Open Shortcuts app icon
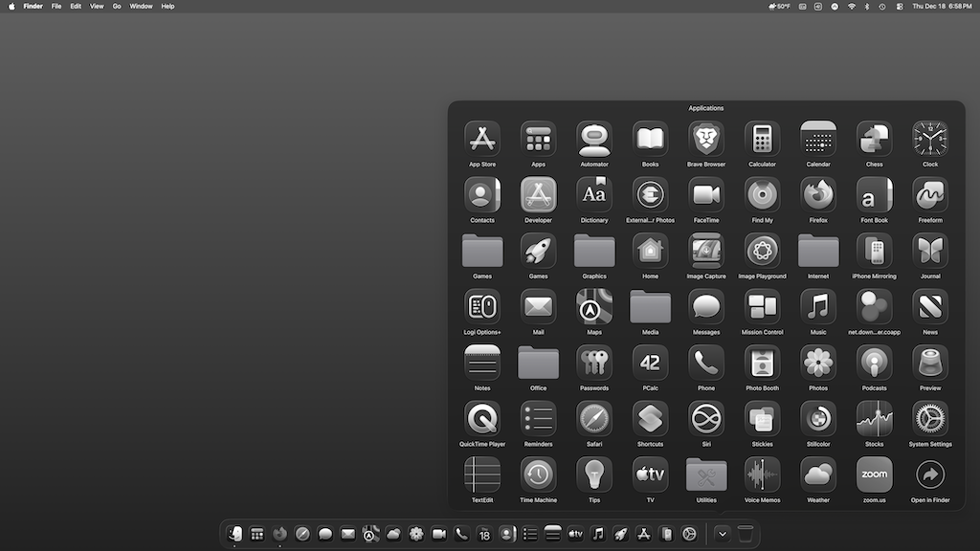 [650, 419]
